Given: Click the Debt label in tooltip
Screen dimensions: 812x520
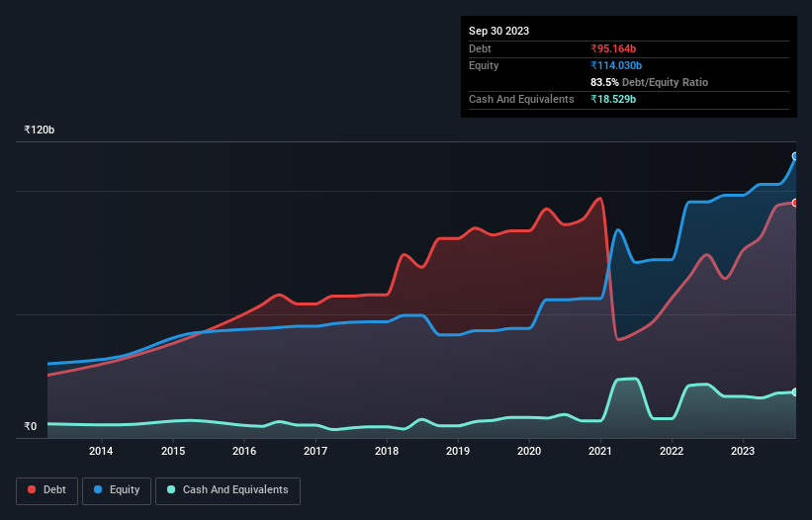Looking at the screenshot, I should click(480, 48).
